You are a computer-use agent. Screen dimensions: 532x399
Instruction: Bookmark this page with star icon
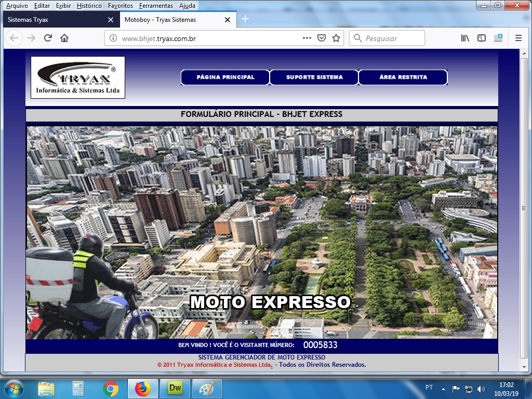point(336,38)
